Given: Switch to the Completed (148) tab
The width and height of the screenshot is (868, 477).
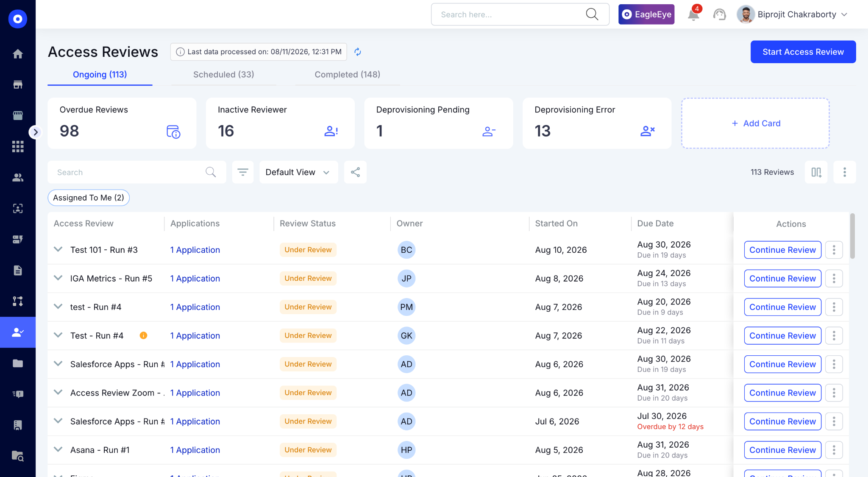Looking at the screenshot, I should tap(348, 75).
